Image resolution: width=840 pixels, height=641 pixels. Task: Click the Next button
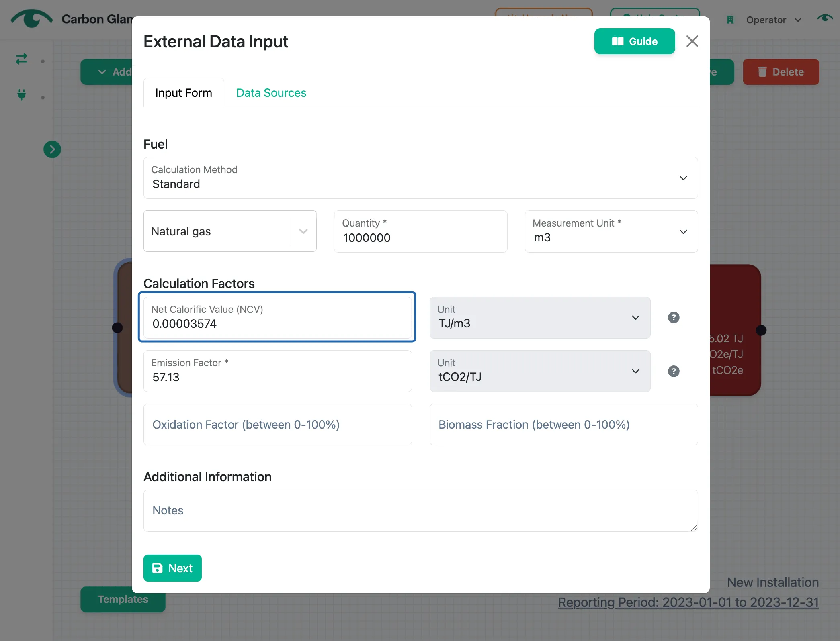tap(172, 568)
